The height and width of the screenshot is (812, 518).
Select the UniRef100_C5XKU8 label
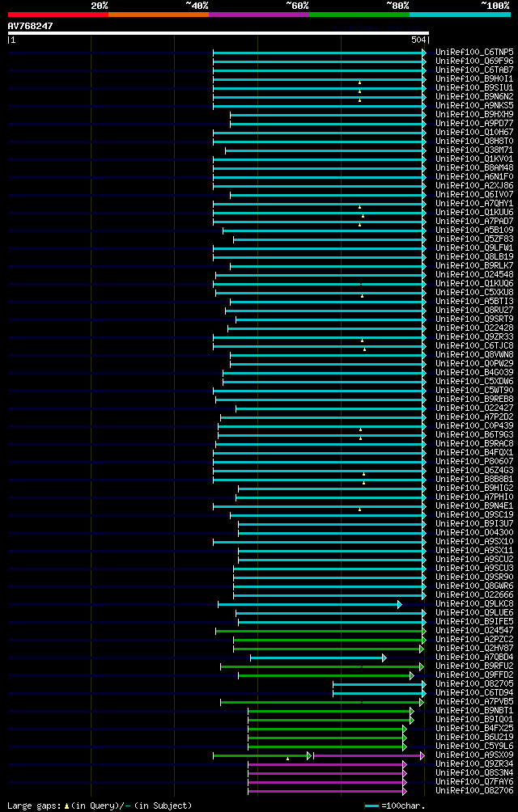tap(474, 293)
